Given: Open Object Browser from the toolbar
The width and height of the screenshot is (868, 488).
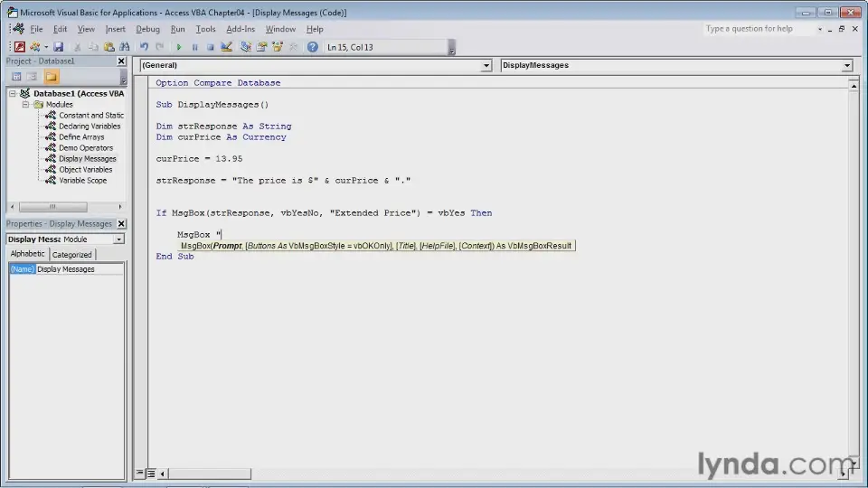Looking at the screenshot, I should tap(278, 47).
